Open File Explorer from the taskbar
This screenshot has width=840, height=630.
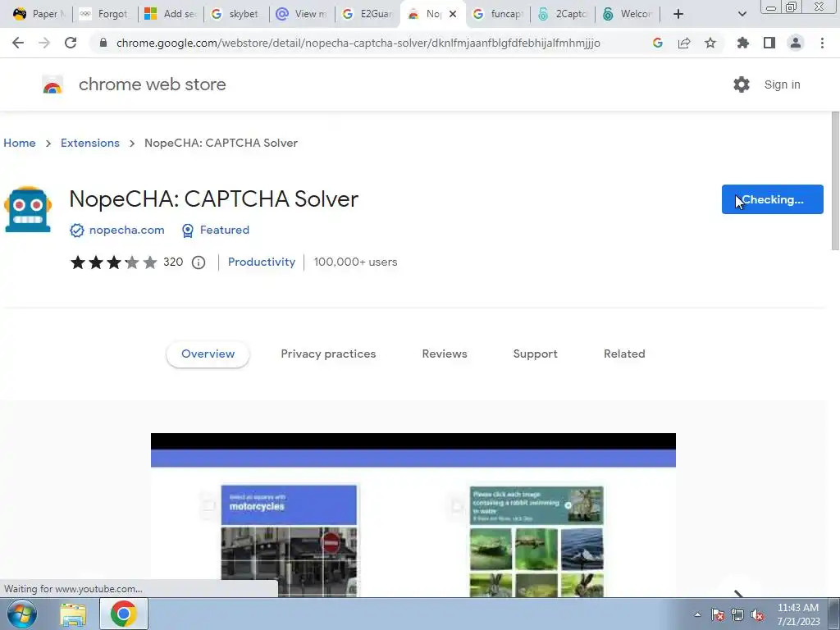point(73,614)
